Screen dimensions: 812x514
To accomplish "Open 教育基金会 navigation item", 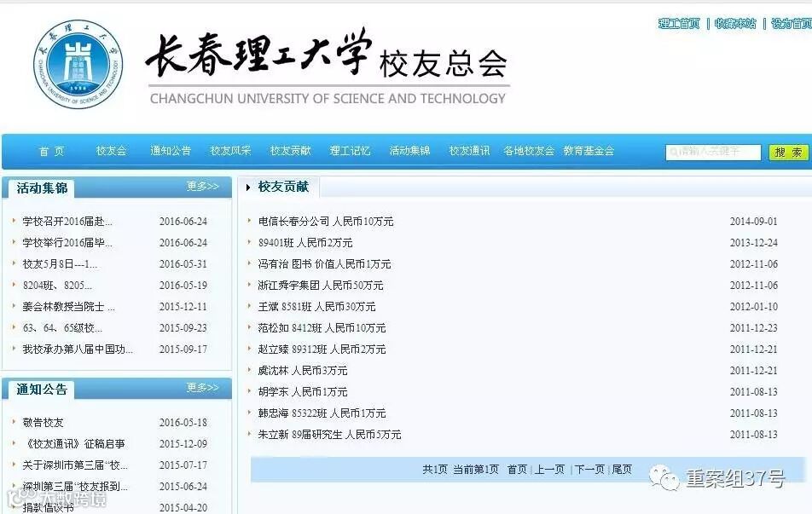I will coord(589,151).
